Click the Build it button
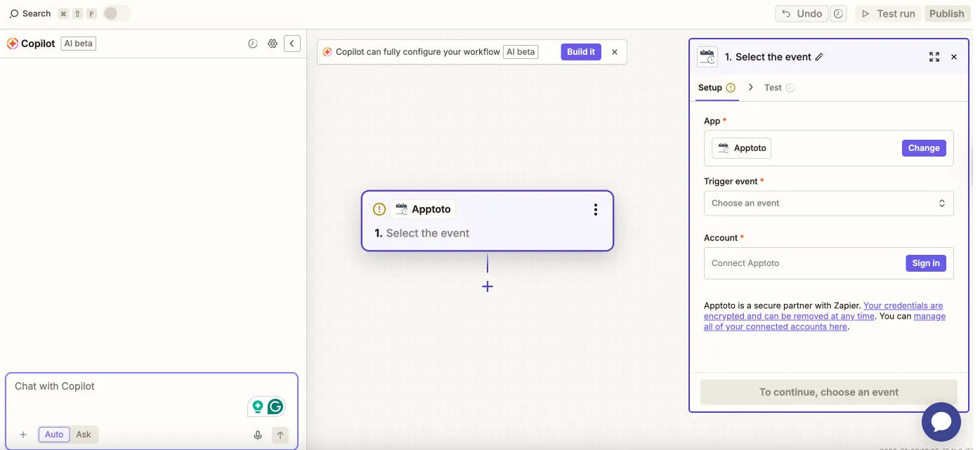Screen dimensions: 980x450 pos(580,51)
